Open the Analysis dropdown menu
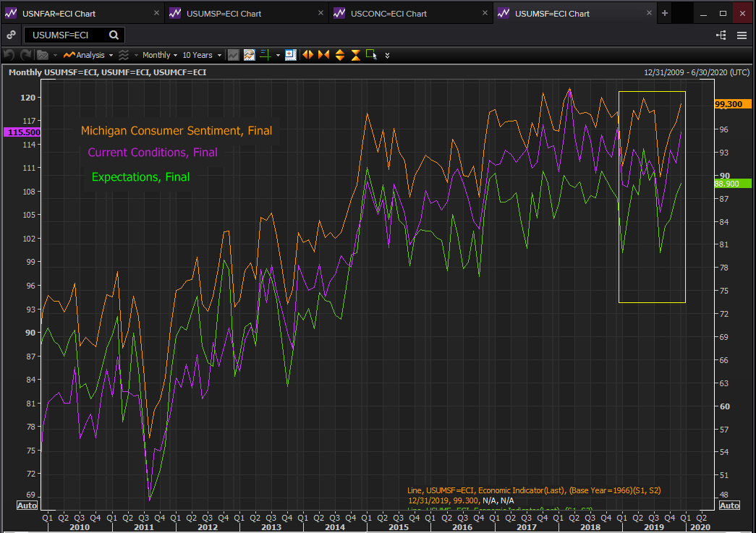Screen dimensions: 756x533 click(89, 55)
